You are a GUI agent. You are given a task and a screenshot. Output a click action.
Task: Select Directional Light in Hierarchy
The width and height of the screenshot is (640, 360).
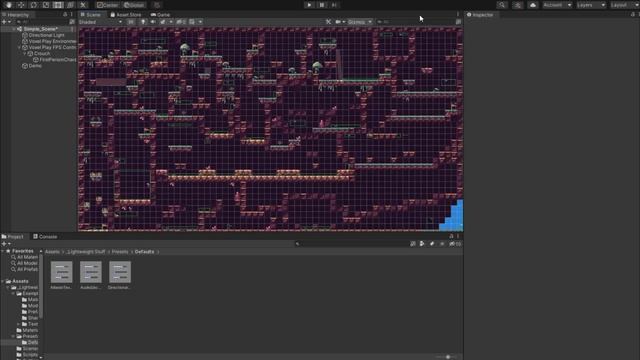pos(46,35)
